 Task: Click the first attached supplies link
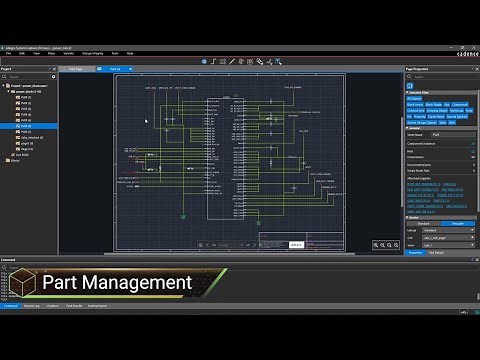pos(424,184)
